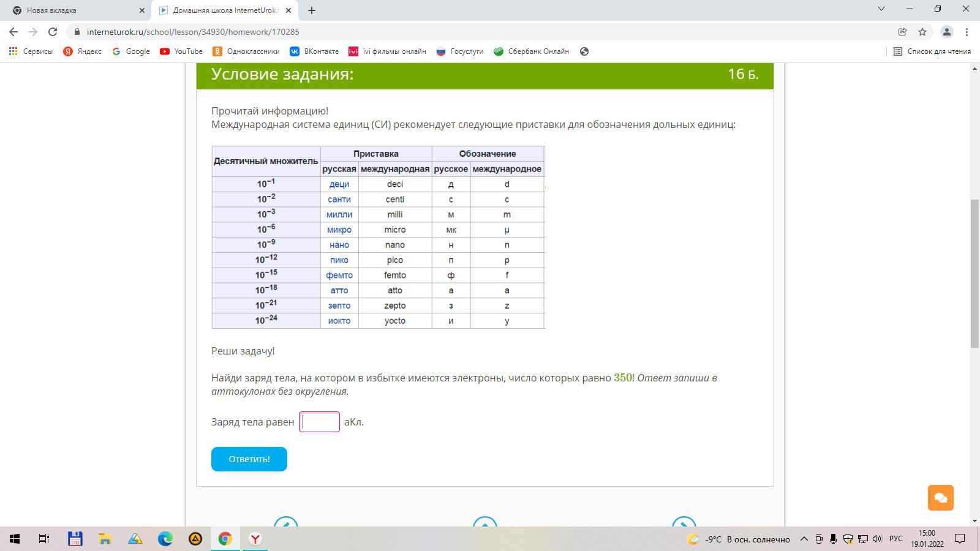Open the Chrome profile avatar
This screenshot has width=980, height=551.
pyautogui.click(x=946, y=32)
